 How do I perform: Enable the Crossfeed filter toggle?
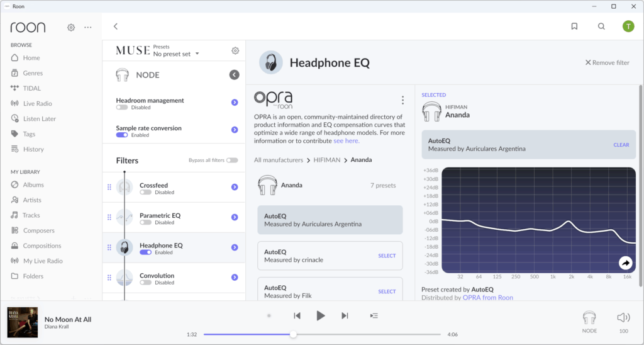[145, 192]
